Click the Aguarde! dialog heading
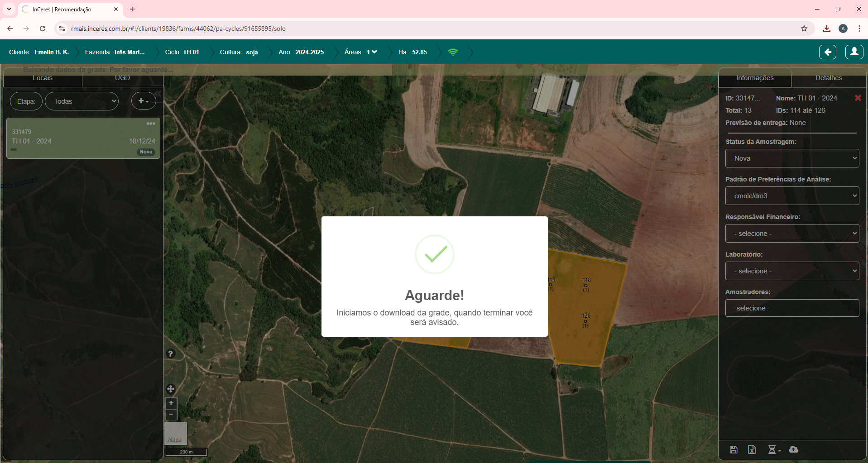 (x=434, y=295)
